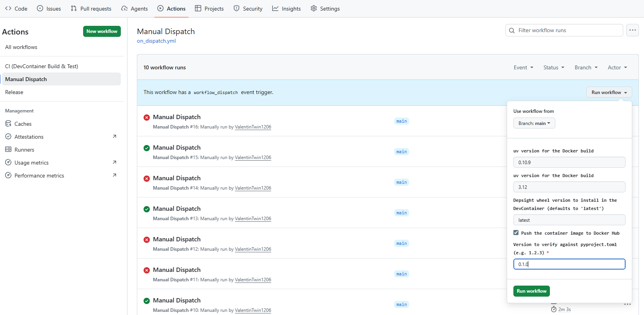Viewport: 644px width, 315px height.
Task: Expand the Event filter dropdown
Action: coord(523,67)
